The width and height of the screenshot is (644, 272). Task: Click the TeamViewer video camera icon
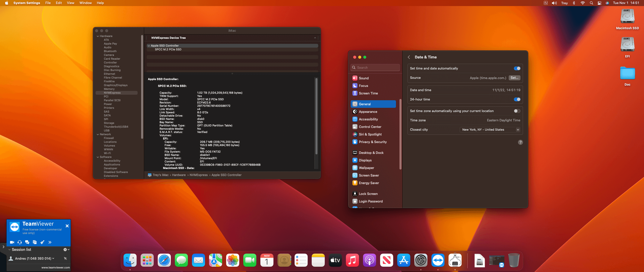click(12, 242)
